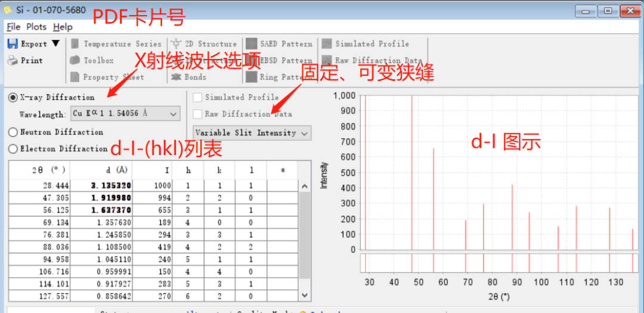Click intensity value 294

(165, 235)
